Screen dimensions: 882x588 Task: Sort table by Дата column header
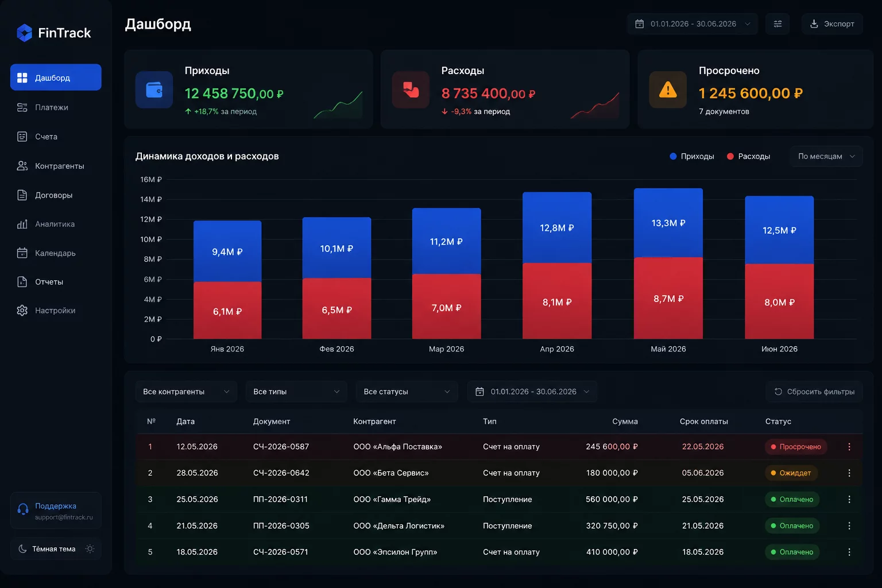pos(185,421)
